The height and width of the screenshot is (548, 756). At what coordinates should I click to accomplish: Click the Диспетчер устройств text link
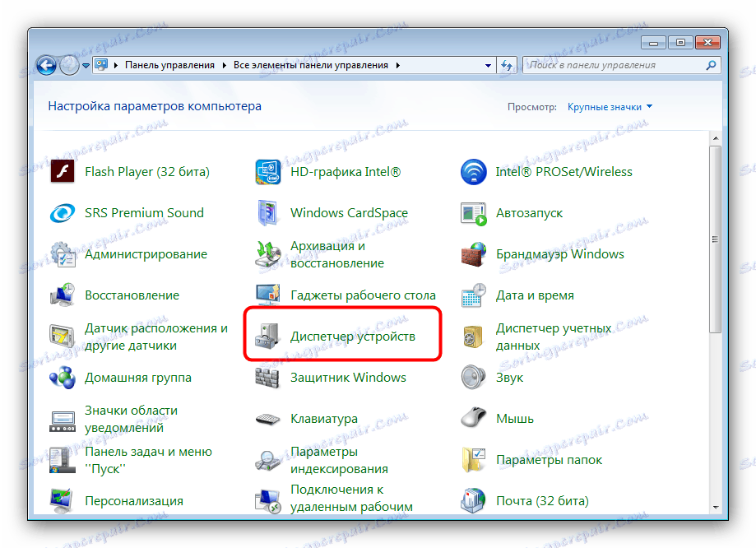pyautogui.click(x=352, y=337)
